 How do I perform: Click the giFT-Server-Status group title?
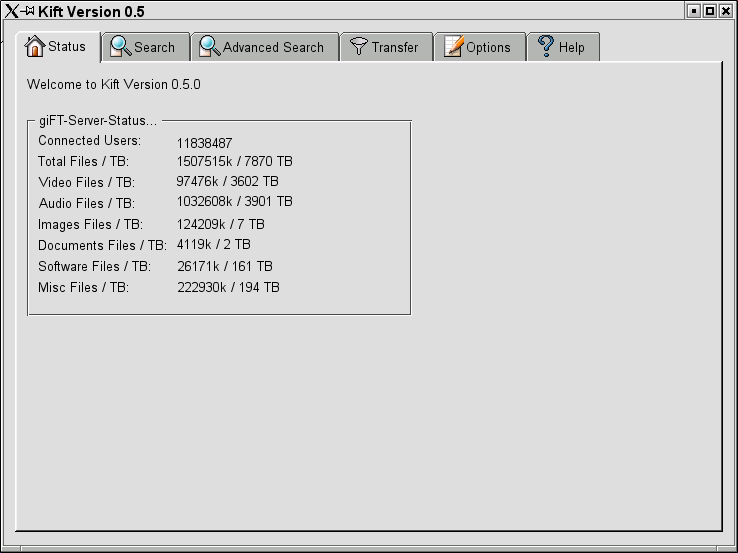(x=91, y=121)
